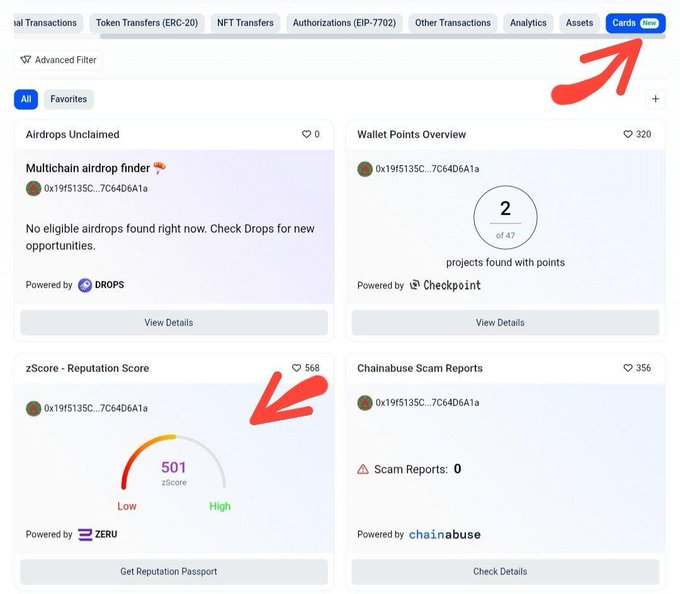The height and width of the screenshot is (594, 680).
Task: Click the zScore - Reputation Score title
Action: click(x=87, y=368)
